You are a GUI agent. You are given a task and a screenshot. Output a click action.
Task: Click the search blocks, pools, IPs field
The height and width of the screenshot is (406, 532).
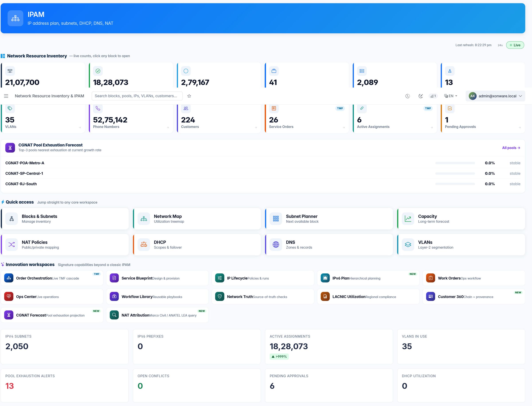point(137,96)
